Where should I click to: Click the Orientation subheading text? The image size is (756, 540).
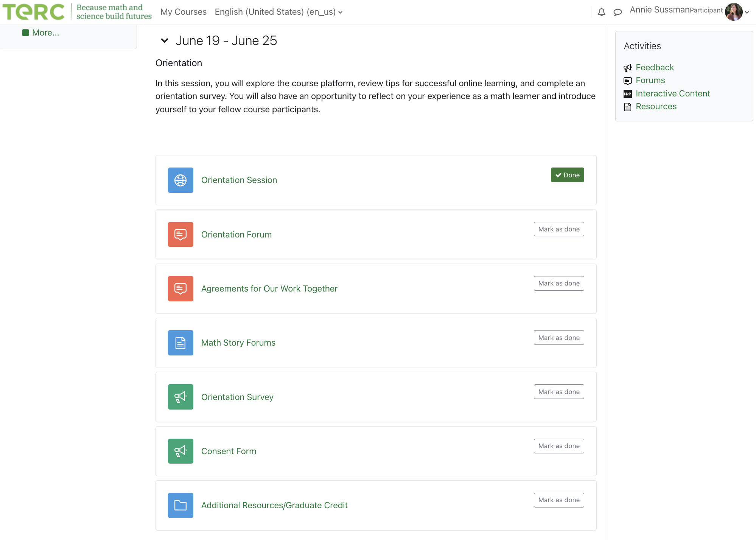(179, 63)
